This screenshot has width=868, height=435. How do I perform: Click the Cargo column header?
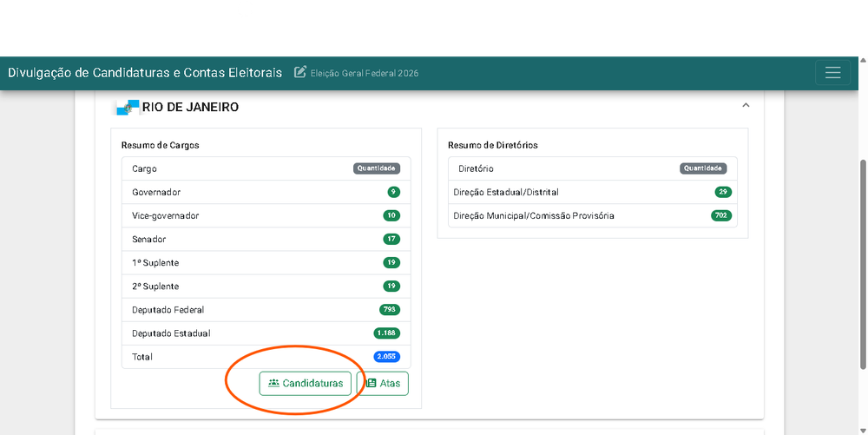click(144, 168)
